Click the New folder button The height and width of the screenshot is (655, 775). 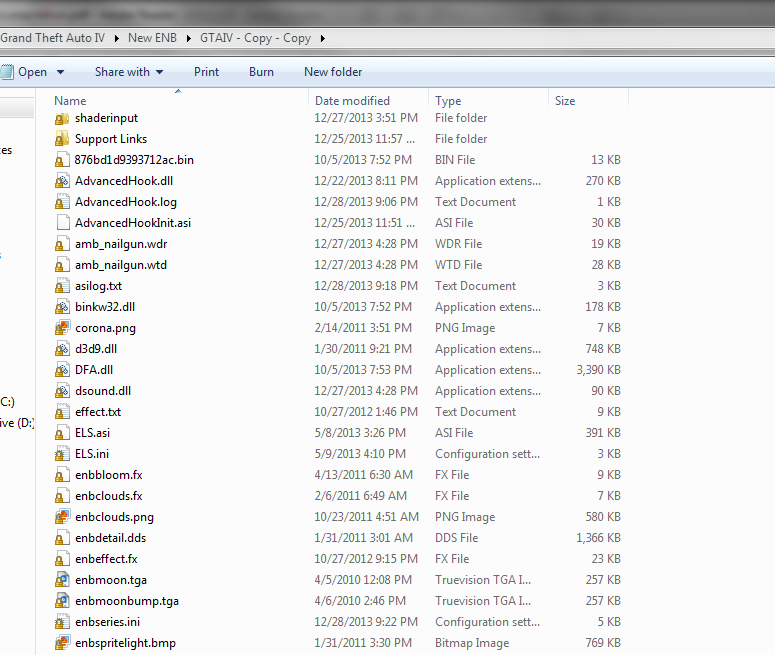click(x=333, y=72)
